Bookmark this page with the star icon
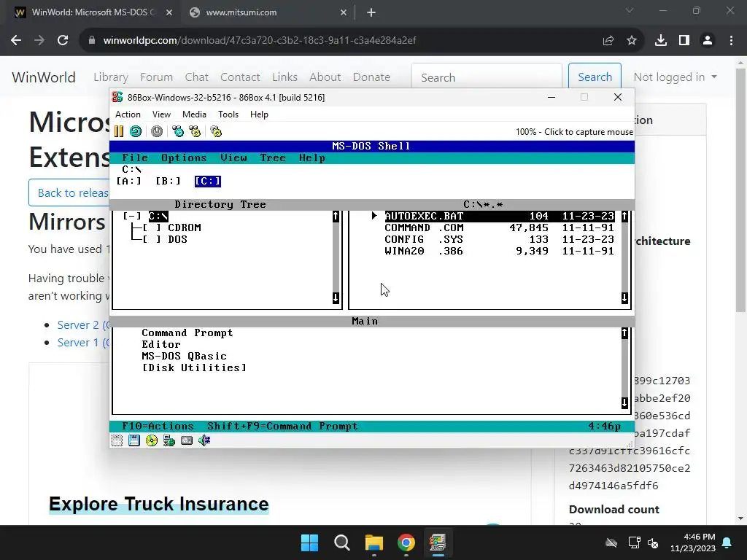Viewport: 747px width, 560px height. 632,41
